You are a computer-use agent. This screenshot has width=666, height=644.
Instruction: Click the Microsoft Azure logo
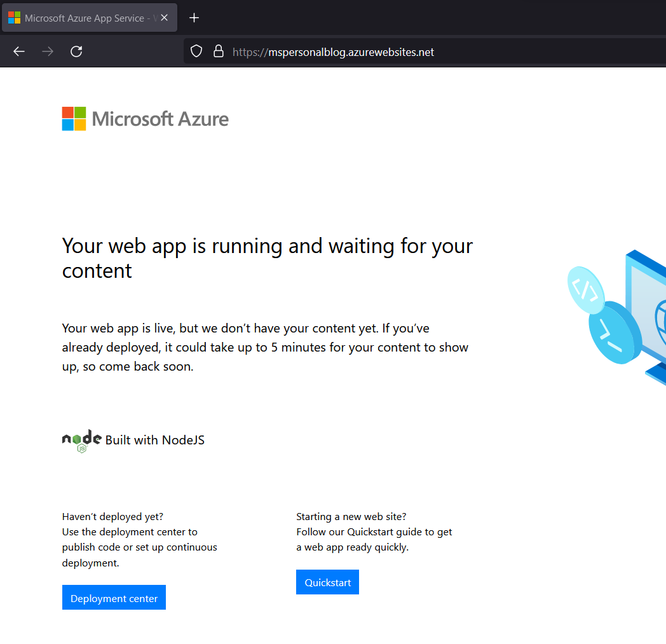tap(146, 119)
